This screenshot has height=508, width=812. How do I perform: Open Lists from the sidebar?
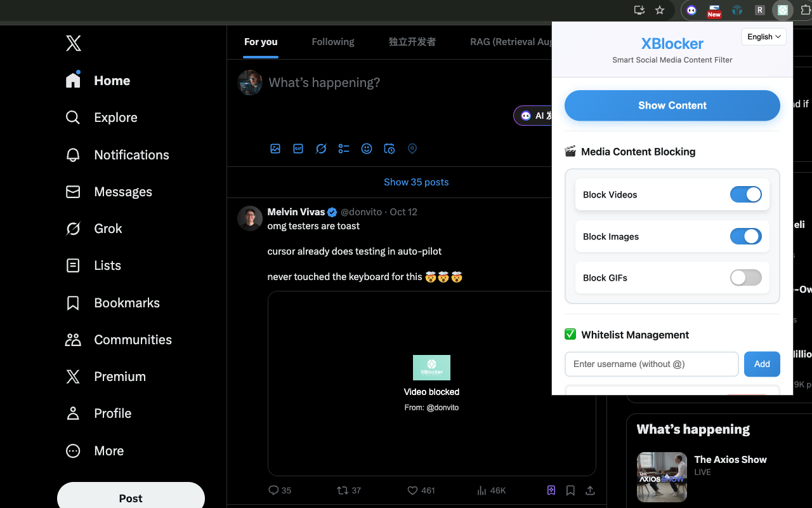coord(93,265)
